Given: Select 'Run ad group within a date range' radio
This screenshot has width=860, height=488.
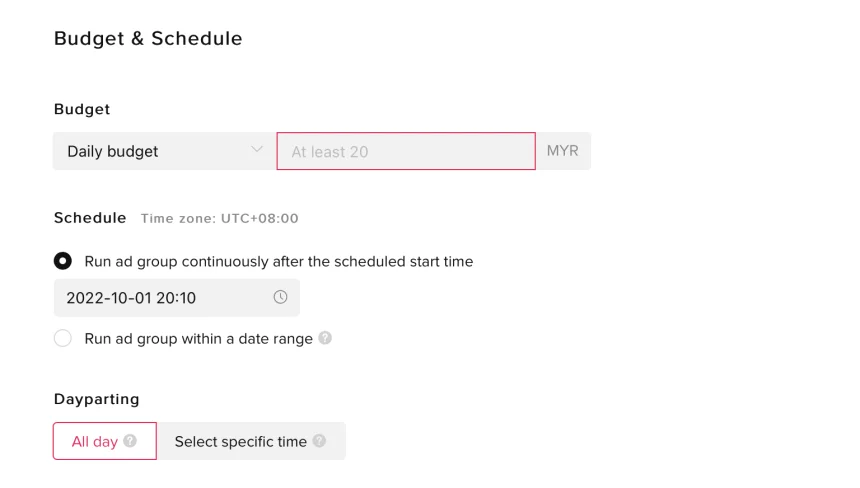Looking at the screenshot, I should click(x=63, y=338).
